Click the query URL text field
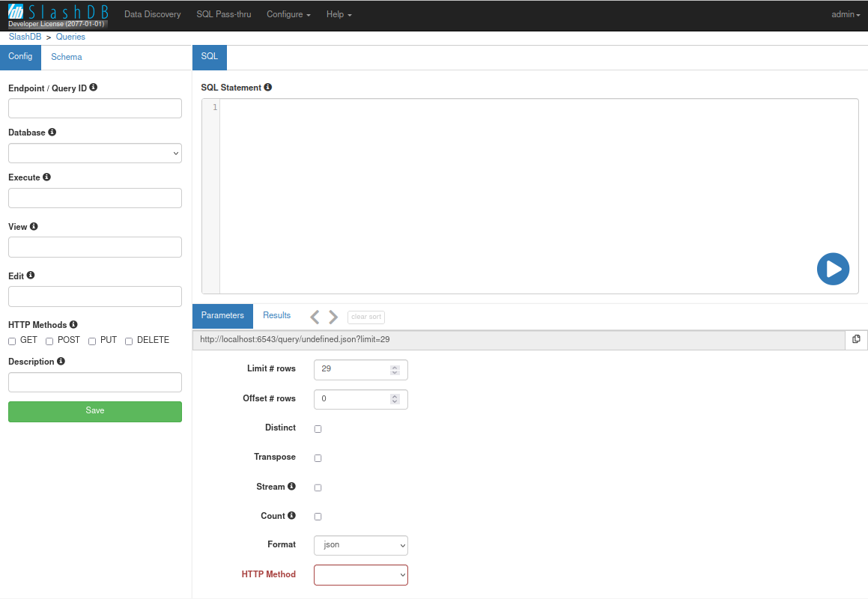868x599 pixels. click(519, 340)
